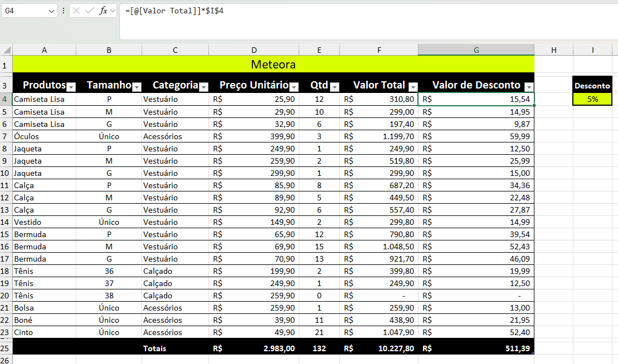Click total quantity 132
The height and width of the screenshot is (364, 618).
point(319,348)
